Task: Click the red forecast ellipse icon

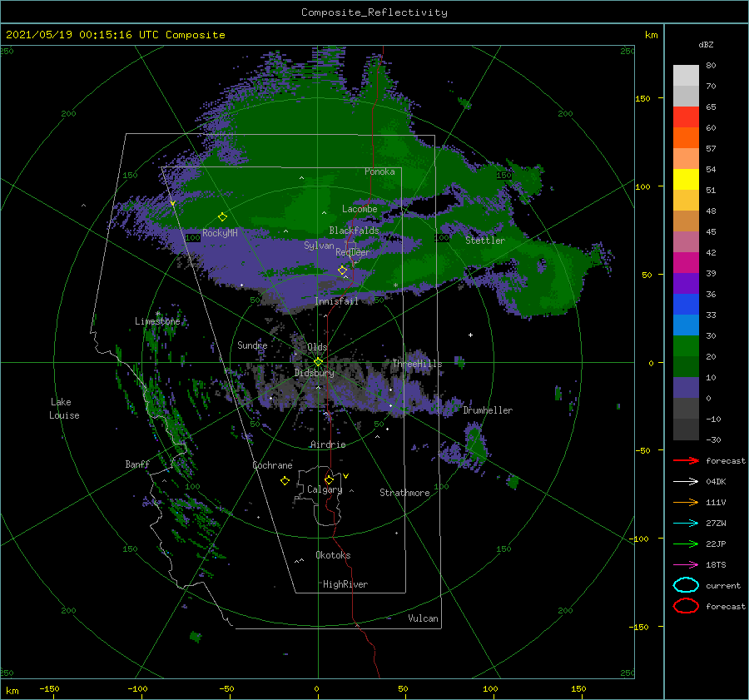Action: (x=686, y=606)
